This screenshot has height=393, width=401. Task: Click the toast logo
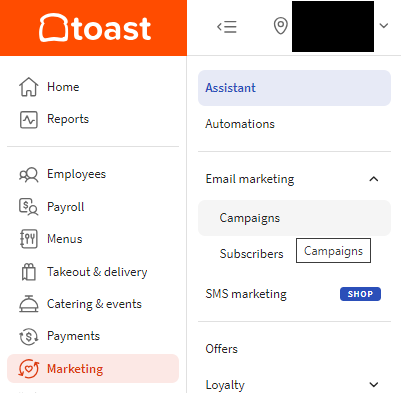95,28
